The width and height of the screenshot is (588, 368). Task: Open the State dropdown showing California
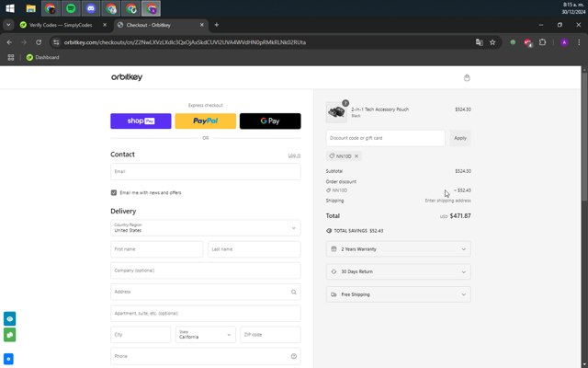point(205,335)
